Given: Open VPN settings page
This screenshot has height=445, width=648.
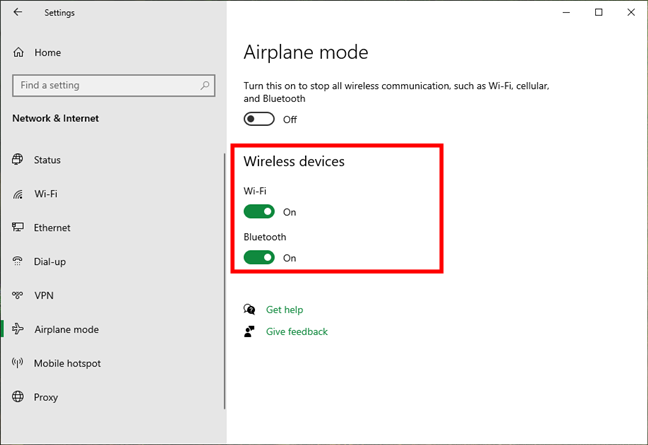Looking at the screenshot, I should (44, 295).
